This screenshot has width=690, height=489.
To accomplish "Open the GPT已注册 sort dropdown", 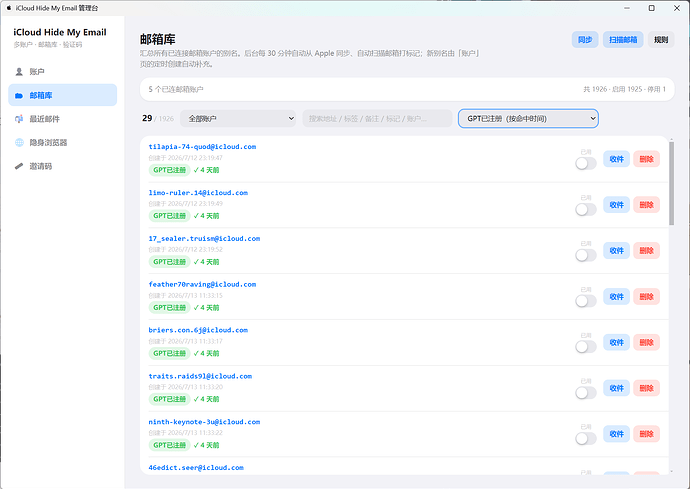I will click(x=528, y=118).
